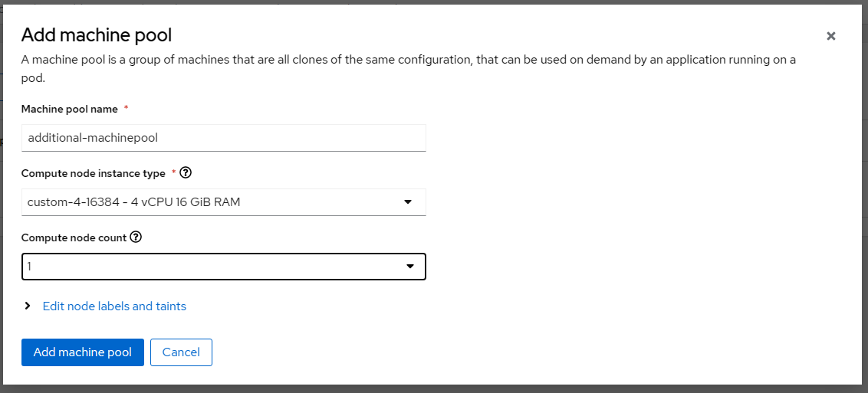Click help icon beside Compute node instance type

(x=185, y=173)
